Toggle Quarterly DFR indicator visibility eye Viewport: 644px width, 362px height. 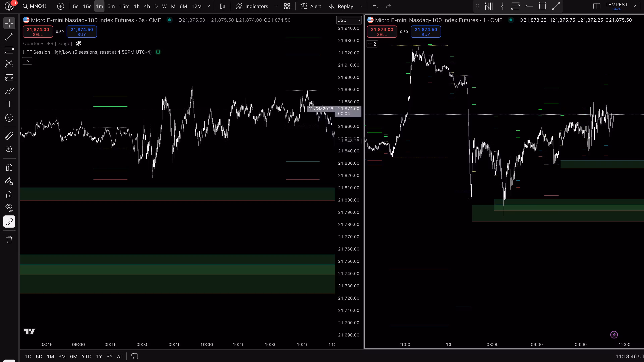coord(78,43)
